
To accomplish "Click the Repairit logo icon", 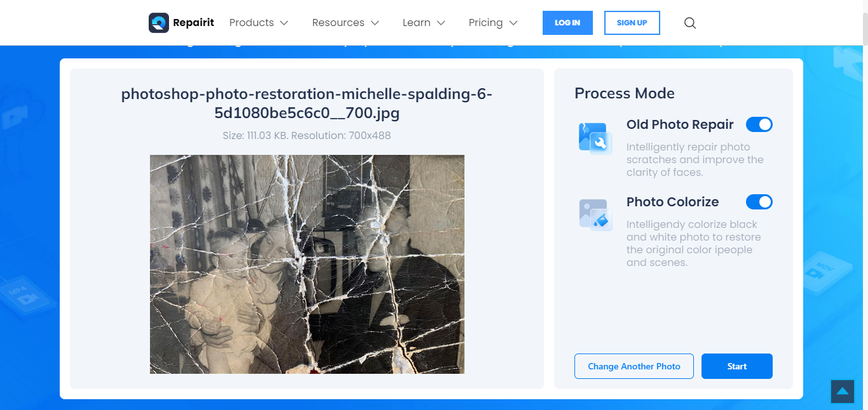I will point(158,23).
